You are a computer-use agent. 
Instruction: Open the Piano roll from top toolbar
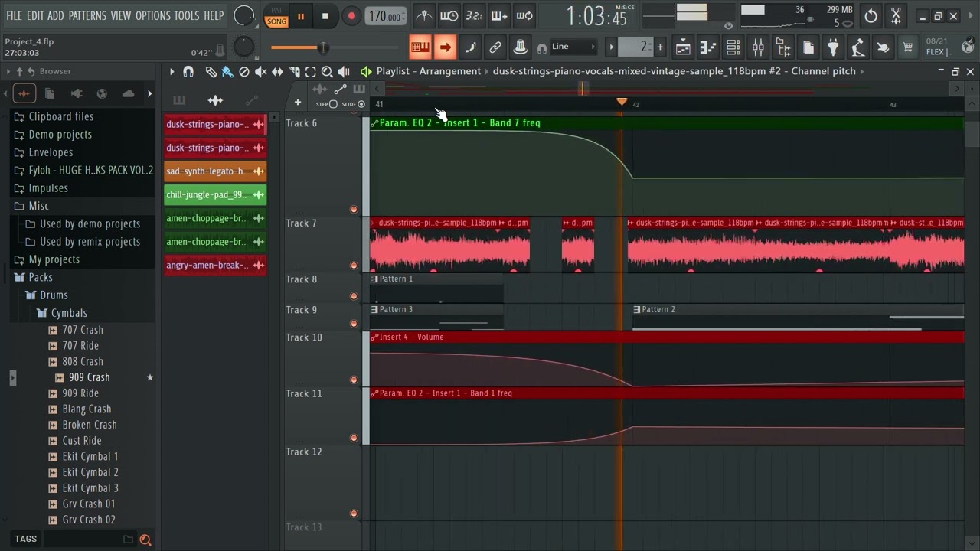point(708,47)
